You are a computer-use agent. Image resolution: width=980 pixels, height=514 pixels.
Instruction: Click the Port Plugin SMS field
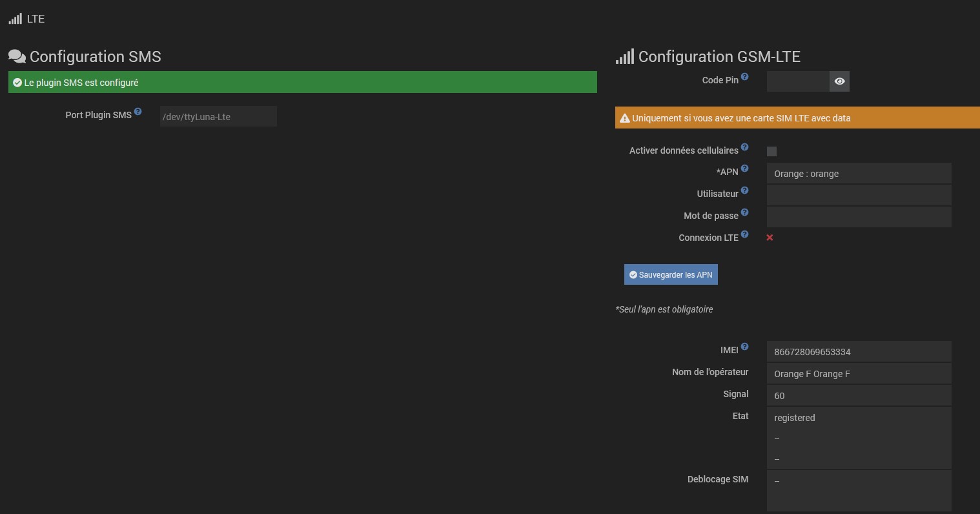coord(218,116)
